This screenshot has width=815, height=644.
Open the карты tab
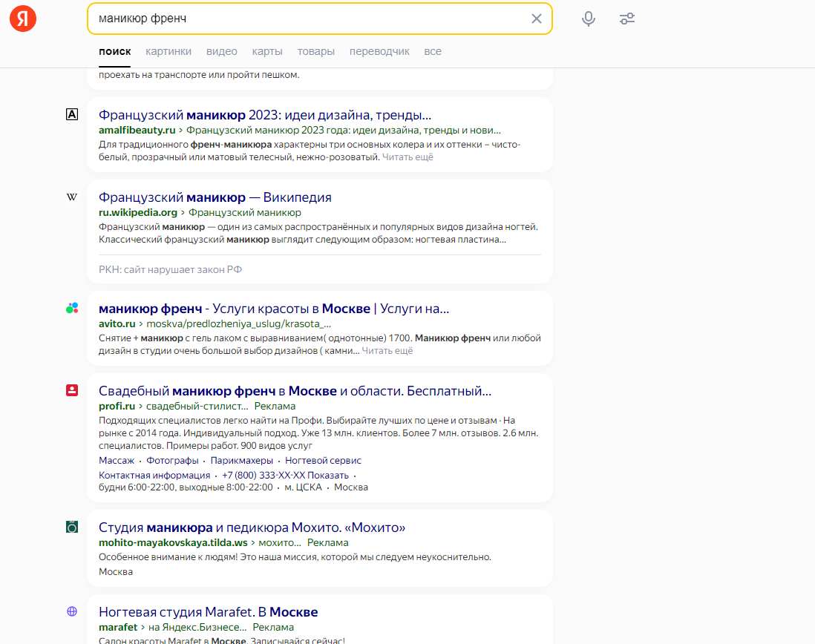click(x=267, y=51)
